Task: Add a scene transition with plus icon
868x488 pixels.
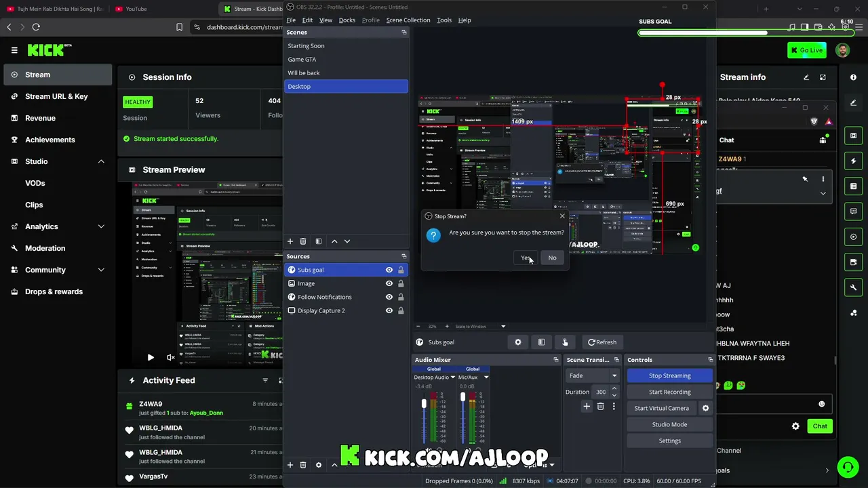Action: click(587, 407)
